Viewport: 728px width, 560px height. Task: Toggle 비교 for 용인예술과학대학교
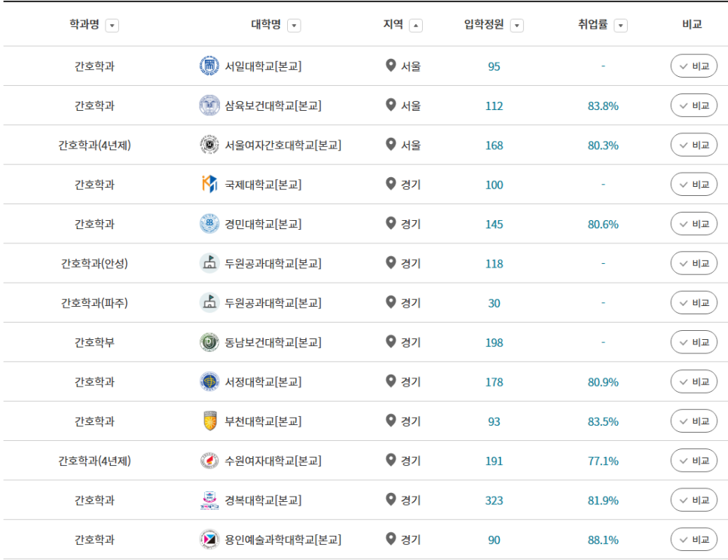[x=693, y=540]
